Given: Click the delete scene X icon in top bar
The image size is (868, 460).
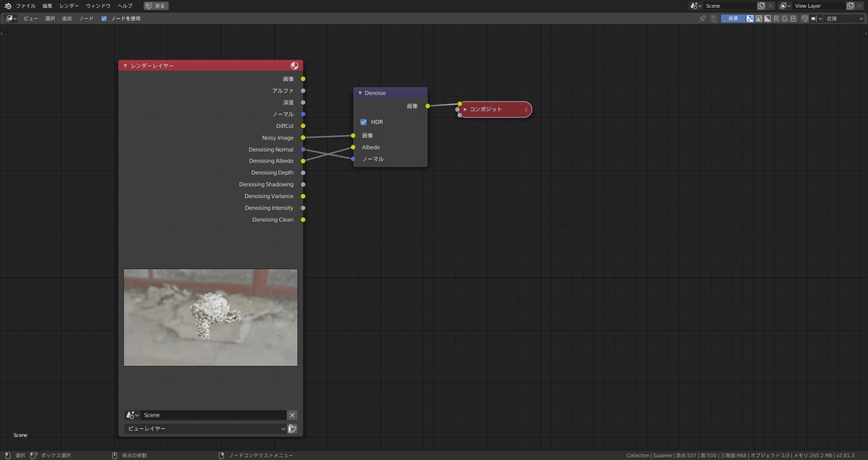Looking at the screenshot, I should (770, 5).
